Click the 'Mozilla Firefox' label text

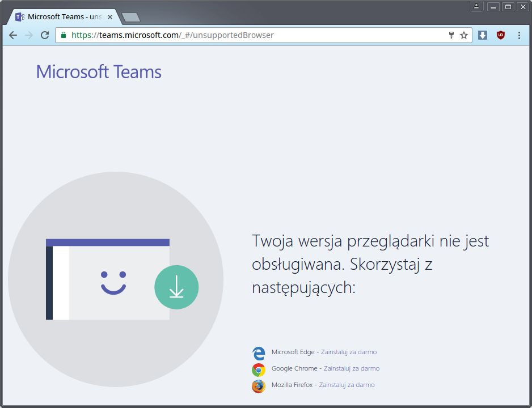point(292,385)
